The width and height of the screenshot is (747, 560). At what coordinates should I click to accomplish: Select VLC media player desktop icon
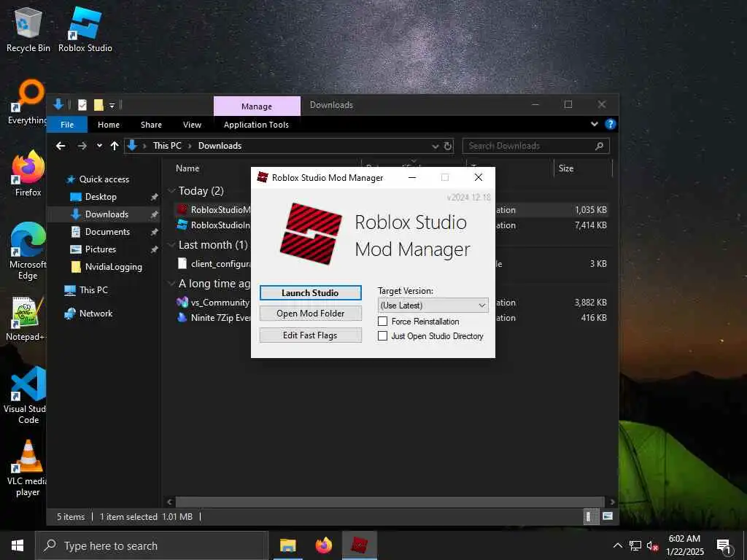click(28, 469)
